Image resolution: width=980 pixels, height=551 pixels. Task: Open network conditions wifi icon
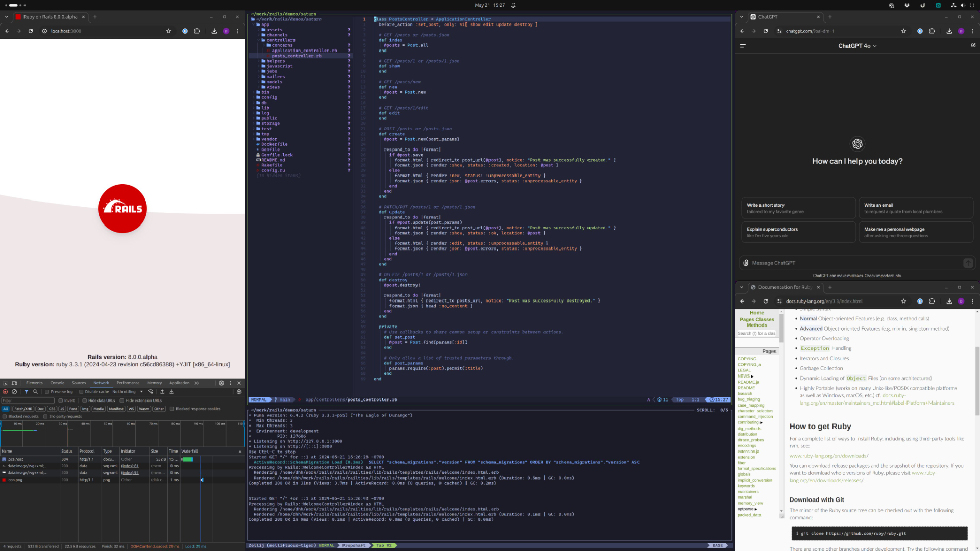(x=151, y=392)
